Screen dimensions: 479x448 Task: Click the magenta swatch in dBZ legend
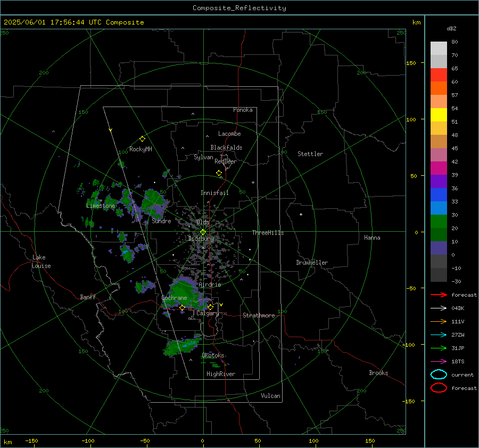pyautogui.click(x=439, y=168)
